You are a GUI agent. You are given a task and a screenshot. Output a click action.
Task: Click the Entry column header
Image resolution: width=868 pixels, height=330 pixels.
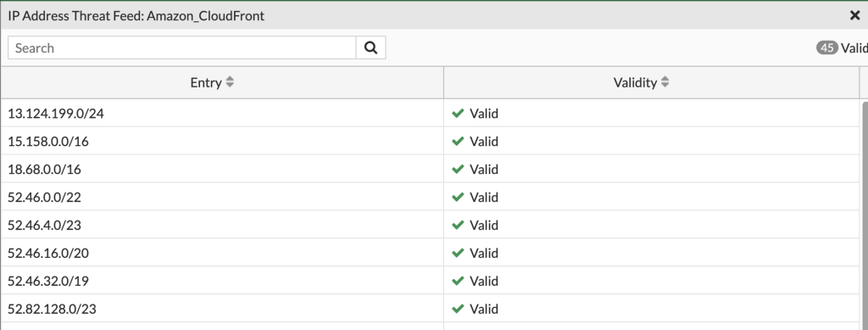point(222,82)
